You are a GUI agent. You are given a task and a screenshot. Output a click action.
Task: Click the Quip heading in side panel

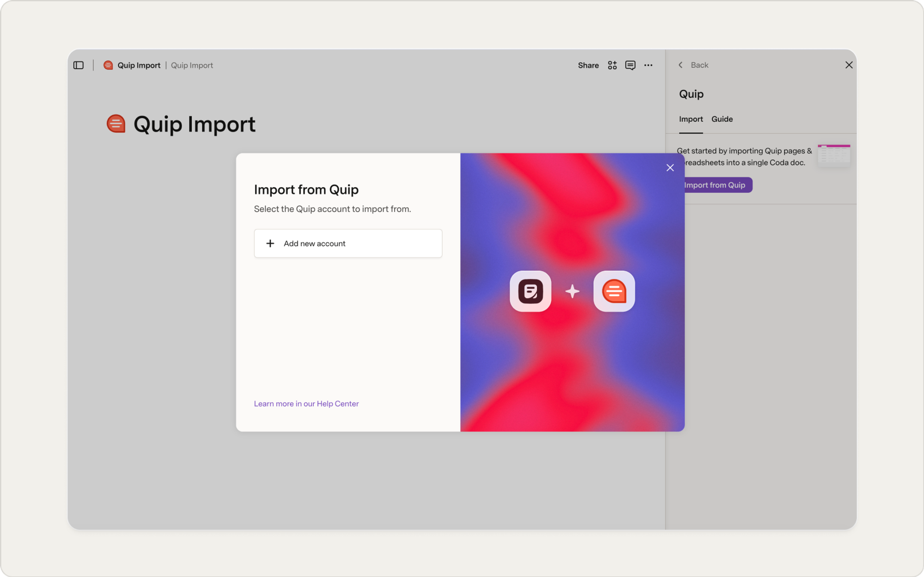pos(691,94)
